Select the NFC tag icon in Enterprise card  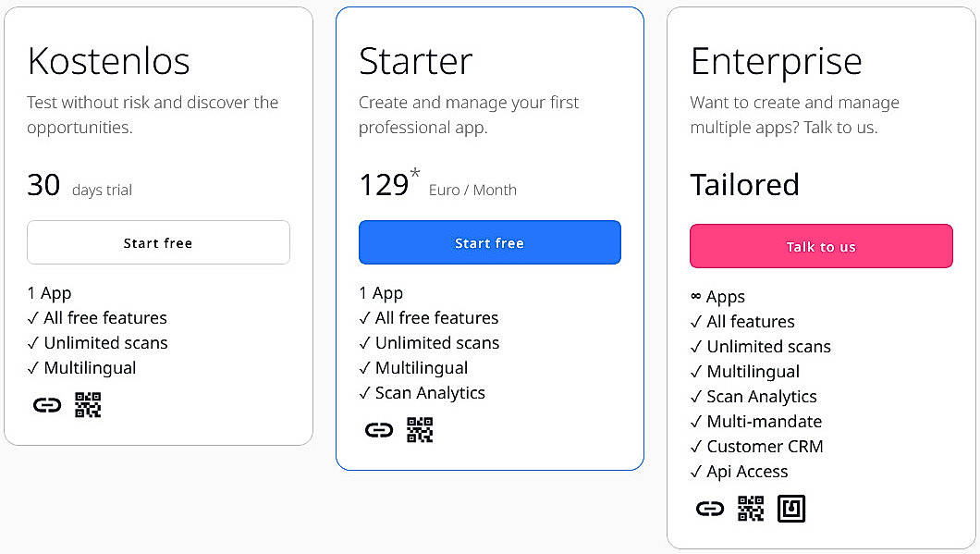coord(791,508)
